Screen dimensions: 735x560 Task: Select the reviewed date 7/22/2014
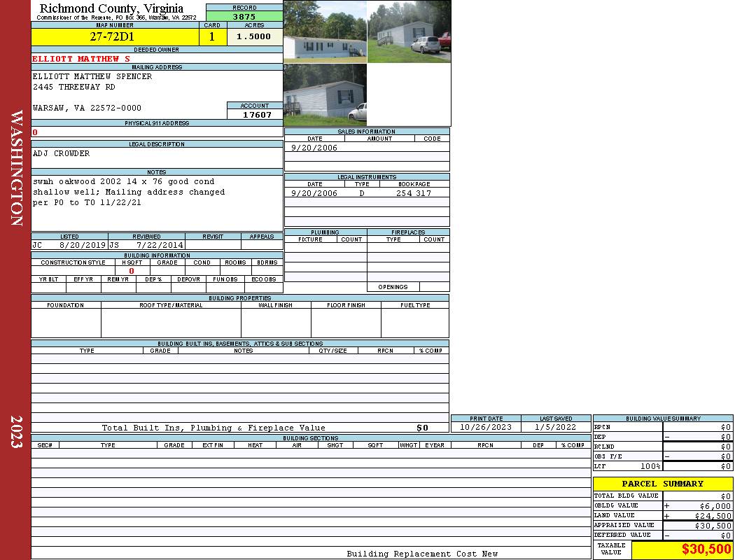160,245
